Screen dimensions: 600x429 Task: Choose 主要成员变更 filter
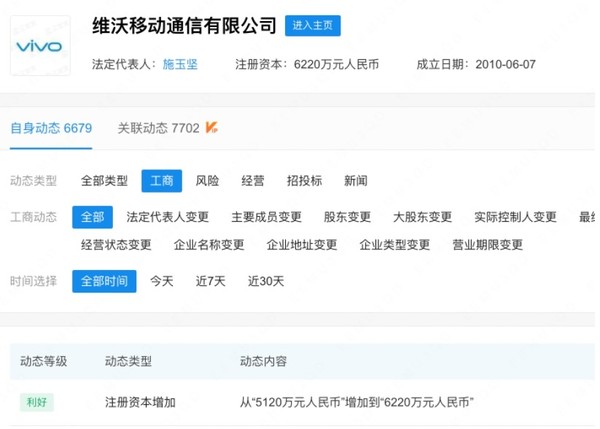coord(266,217)
